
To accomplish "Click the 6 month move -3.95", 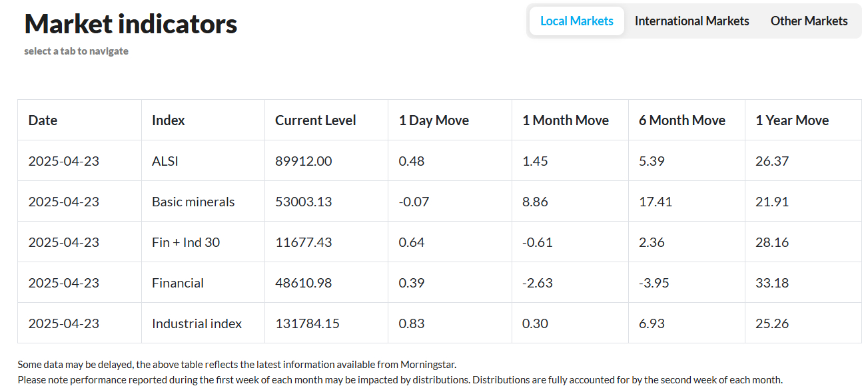I will point(654,283).
